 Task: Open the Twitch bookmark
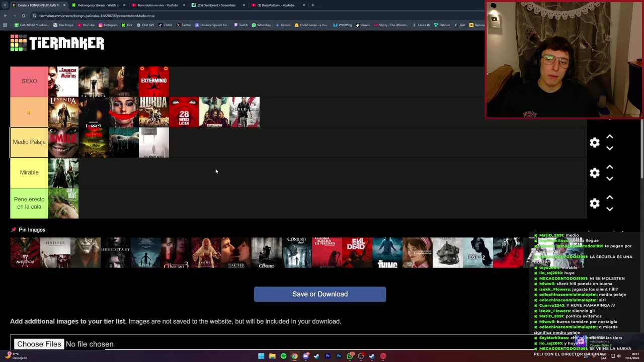(x=241, y=25)
